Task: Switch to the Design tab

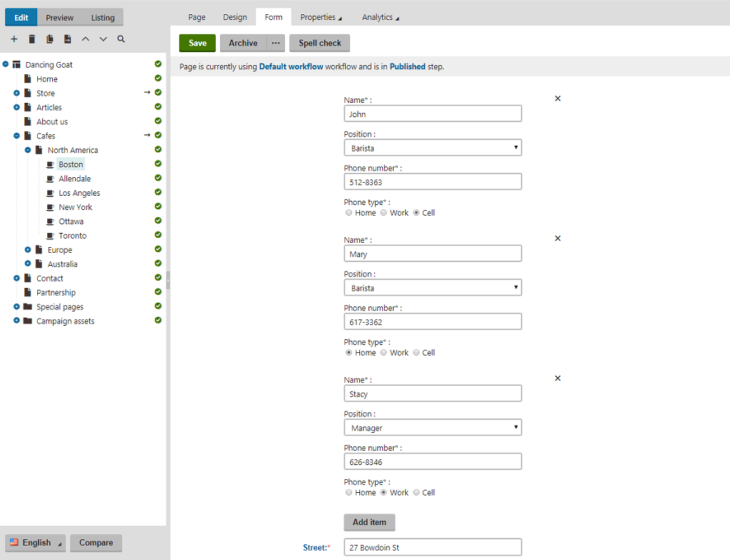Action: (x=235, y=17)
